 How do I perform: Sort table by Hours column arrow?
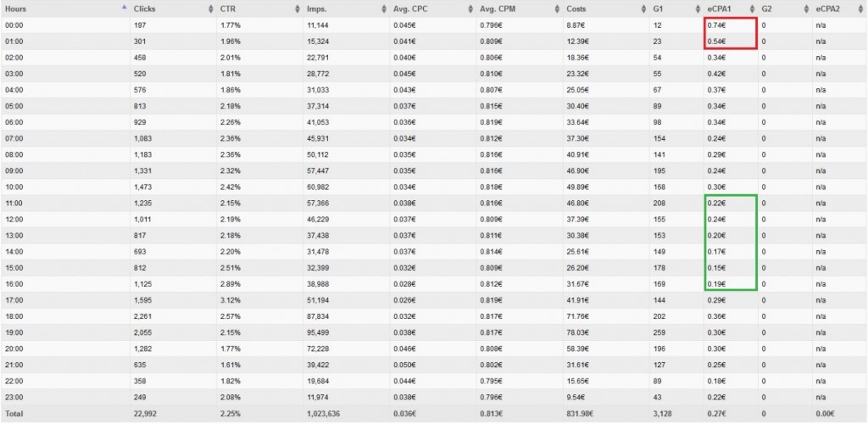[x=124, y=8]
